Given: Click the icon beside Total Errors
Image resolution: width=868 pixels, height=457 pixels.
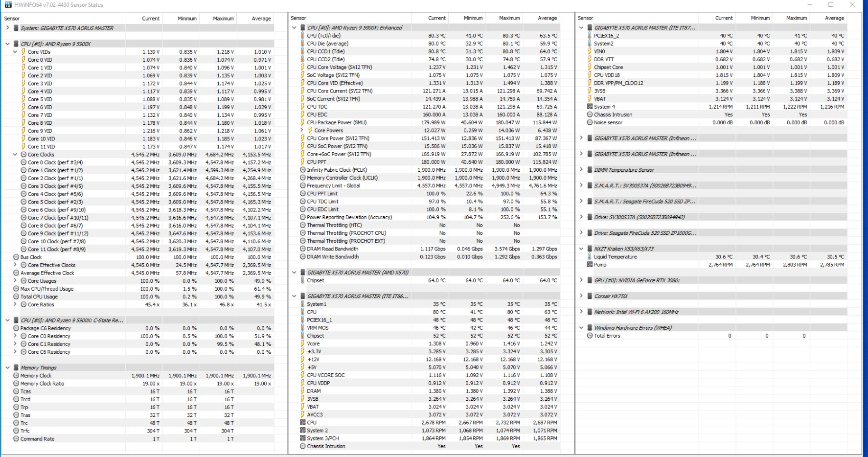Looking at the screenshot, I should pyautogui.click(x=590, y=336).
